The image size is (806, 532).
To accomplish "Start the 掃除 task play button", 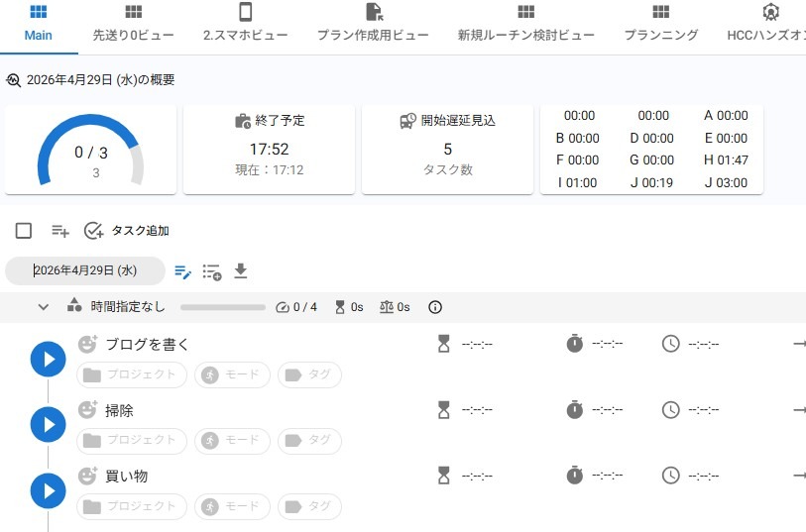I will pyautogui.click(x=48, y=424).
